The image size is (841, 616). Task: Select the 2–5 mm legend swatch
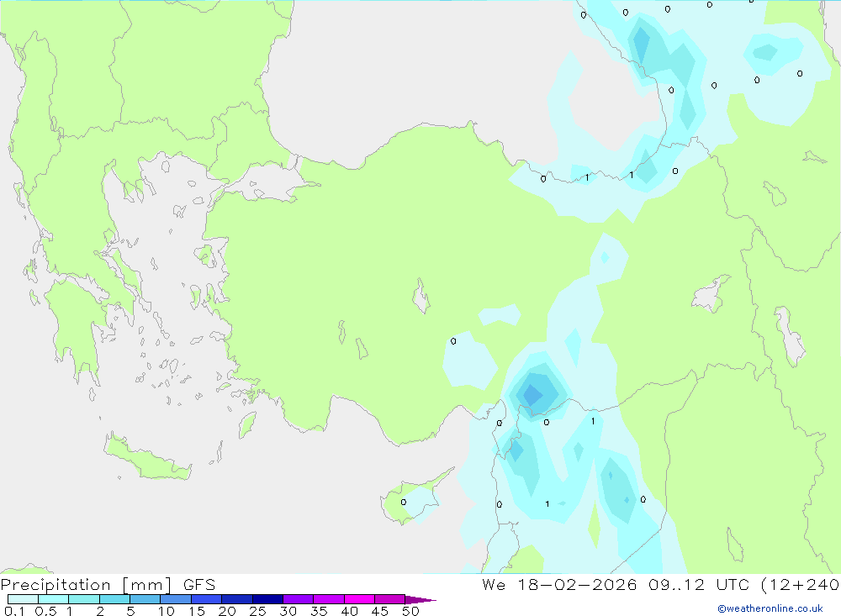point(114,599)
